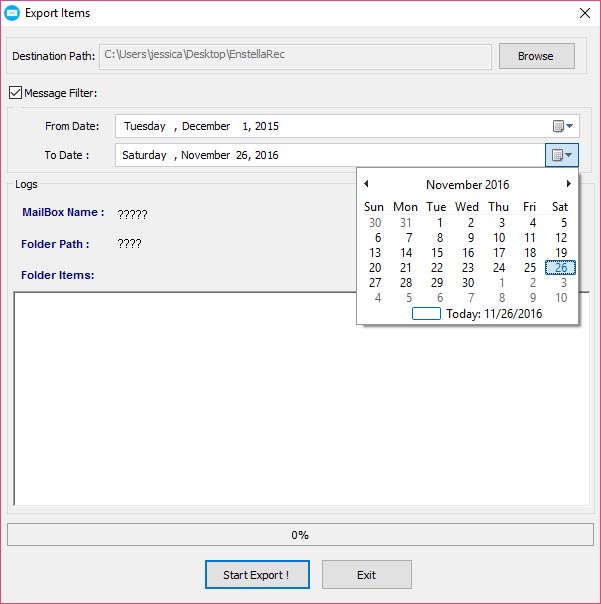This screenshot has height=604, width=601.
Task: Pick the highlighted date 26 in calendar
Action: pyautogui.click(x=561, y=268)
